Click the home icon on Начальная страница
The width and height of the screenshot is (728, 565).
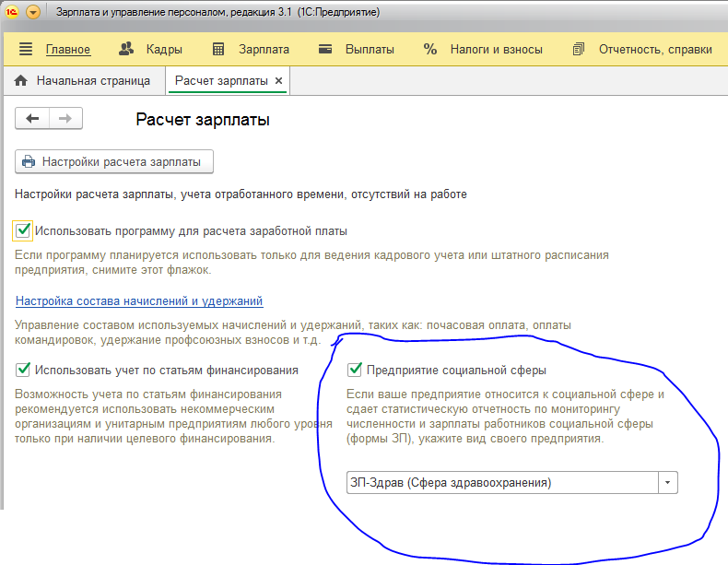tap(21, 81)
